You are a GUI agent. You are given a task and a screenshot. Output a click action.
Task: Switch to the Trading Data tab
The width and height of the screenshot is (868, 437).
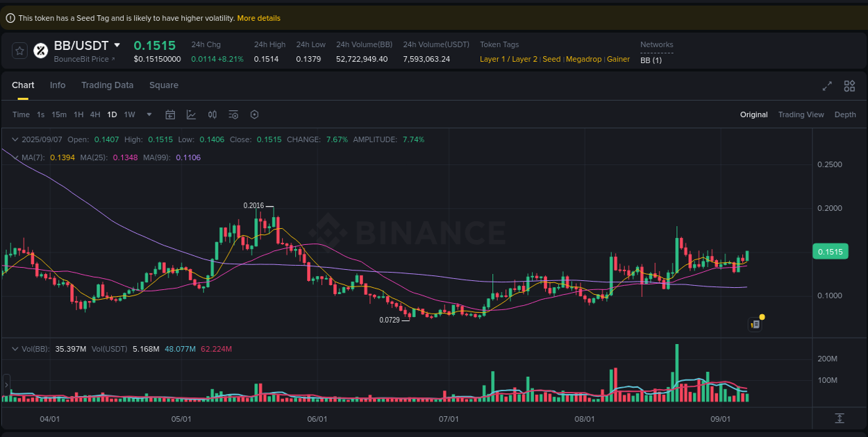107,85
